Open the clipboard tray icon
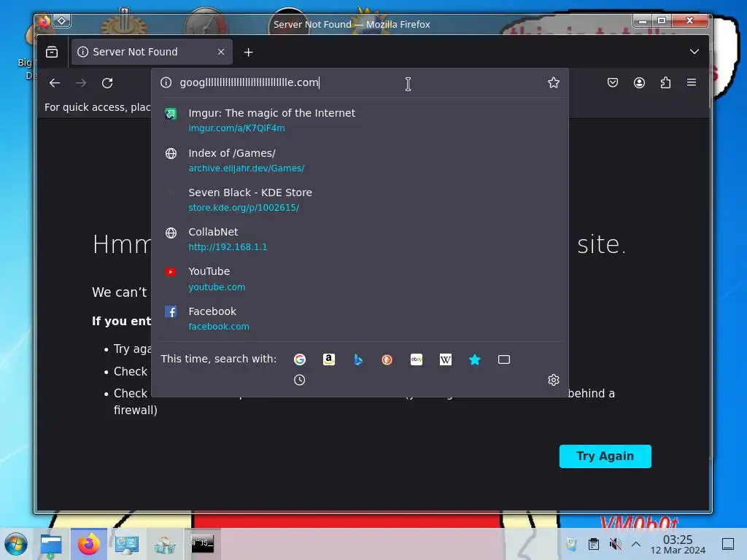Image resolution: width=747 pixels, height=560 pixels. (594, 544)
